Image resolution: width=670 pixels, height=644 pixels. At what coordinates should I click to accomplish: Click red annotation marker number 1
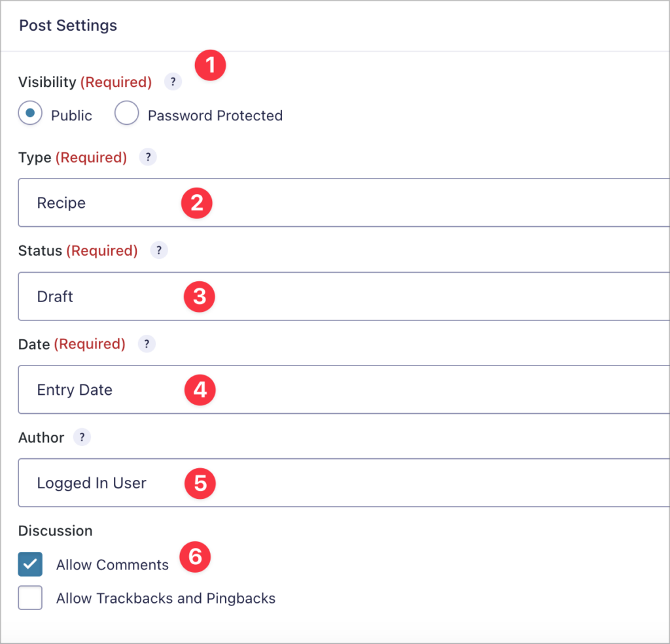click(x=210, y=66)
